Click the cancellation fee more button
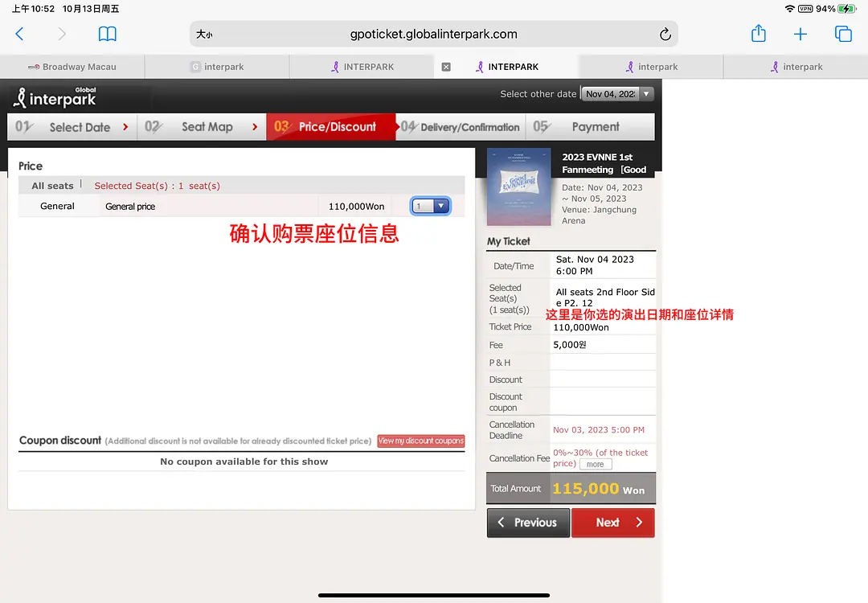 [596, 464]
